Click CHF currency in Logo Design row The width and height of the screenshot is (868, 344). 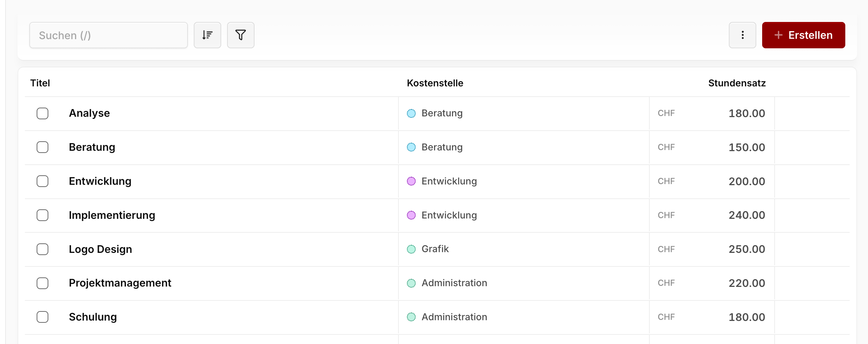pyautogui.click(x=666, y=249)
